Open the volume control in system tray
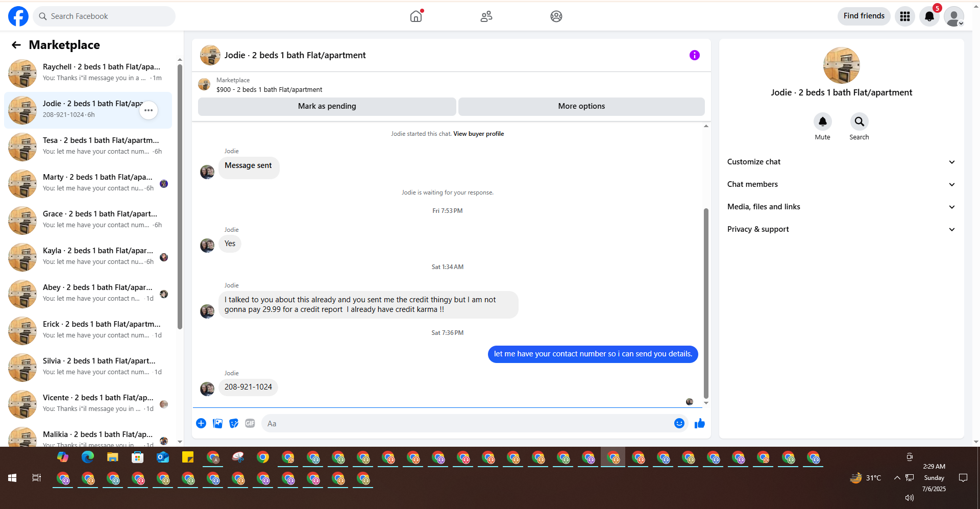 click(x=910, y=498)
